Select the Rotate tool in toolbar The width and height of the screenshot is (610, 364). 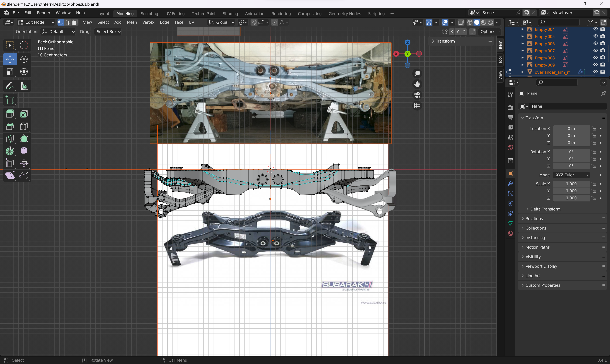[24, 59]
